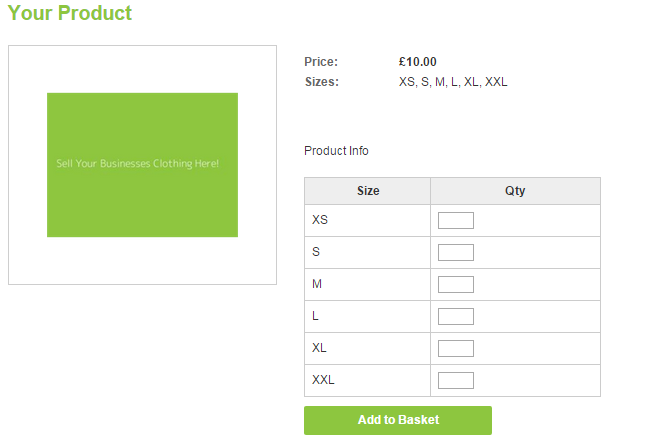Click the Your Product heading
The image size is (652, 446).
click(70, 14)
